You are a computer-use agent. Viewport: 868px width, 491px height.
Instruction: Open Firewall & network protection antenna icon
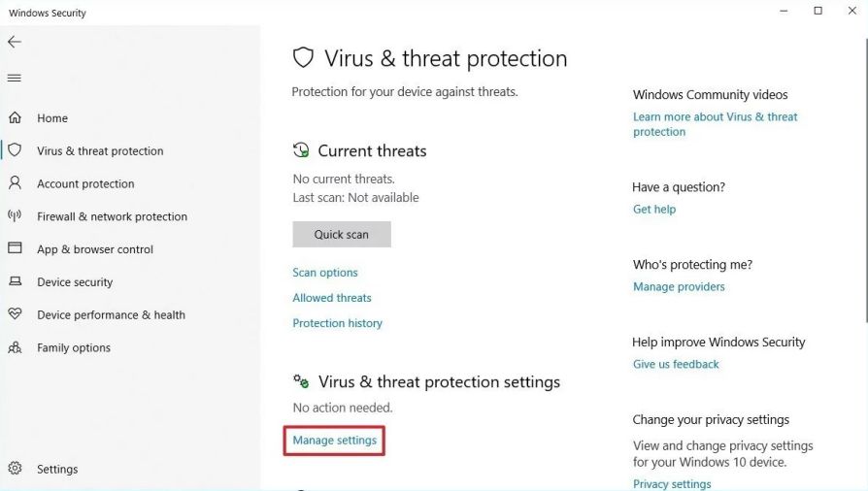[15, 215]
